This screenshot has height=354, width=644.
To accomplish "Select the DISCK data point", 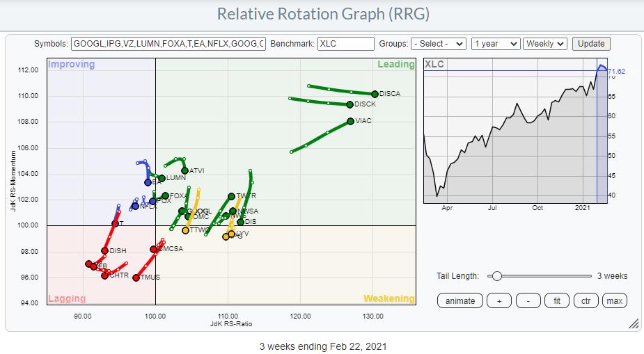I will click(x=350, y=104).
